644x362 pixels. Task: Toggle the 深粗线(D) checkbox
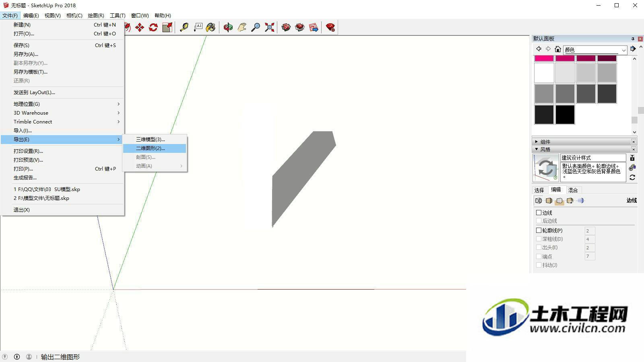tap(539, 239)
